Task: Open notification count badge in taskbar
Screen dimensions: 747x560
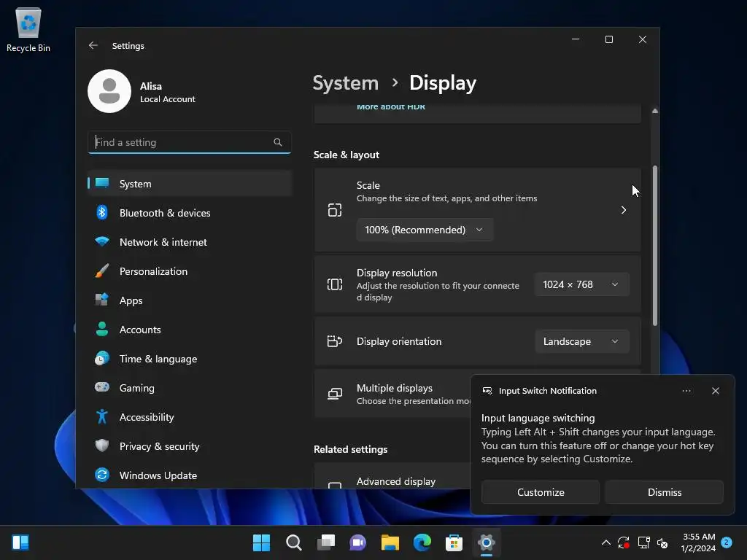Action: coord(727,542)
